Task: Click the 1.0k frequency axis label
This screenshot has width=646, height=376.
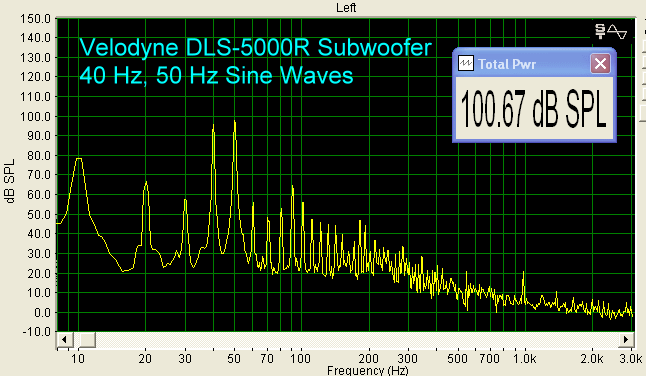Action: (525, 359)
